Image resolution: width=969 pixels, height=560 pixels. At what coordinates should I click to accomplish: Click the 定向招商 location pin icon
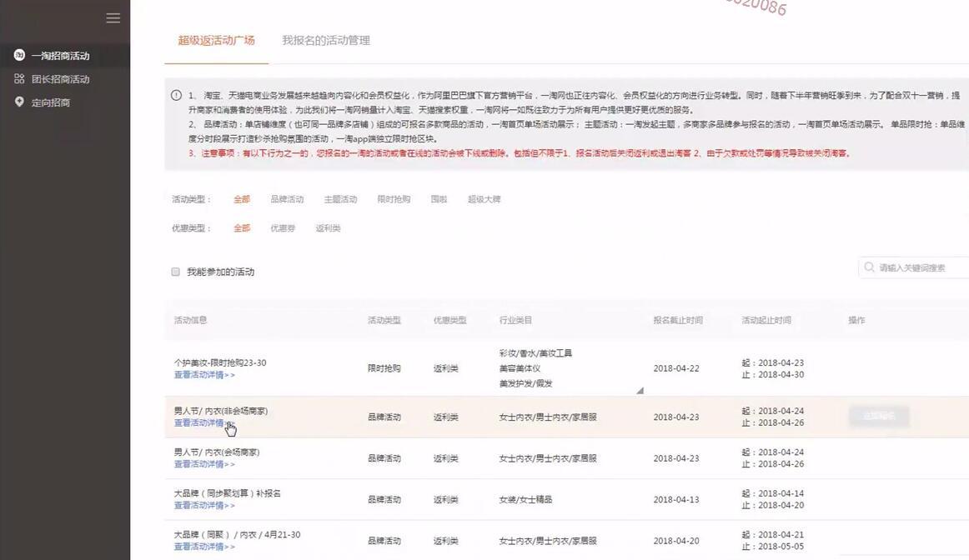pyautogui.click(x=18, y=101)
